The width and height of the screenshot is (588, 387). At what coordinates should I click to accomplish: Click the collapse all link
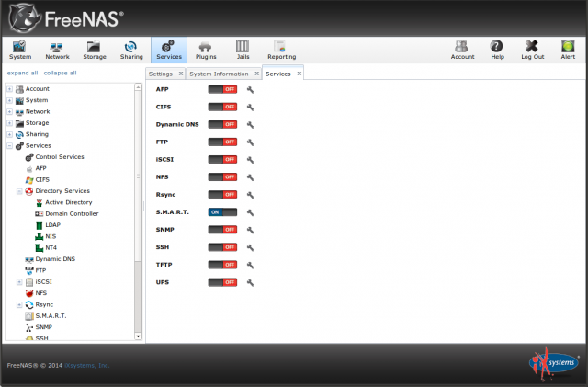60,73
